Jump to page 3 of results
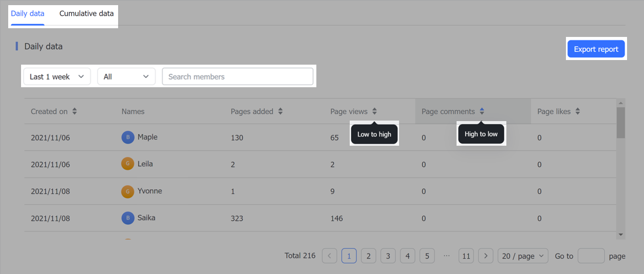Viewport: 644px width, 274px height. tap(388, 256)
